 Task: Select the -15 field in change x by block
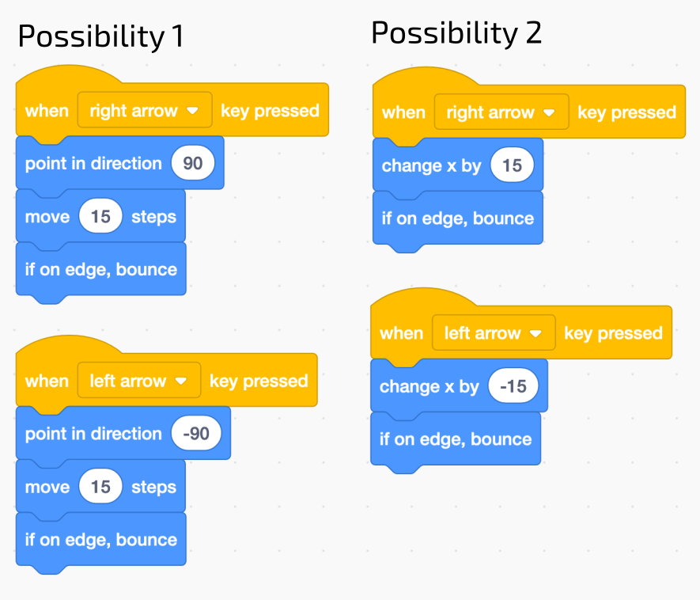[x=513, y=386]
